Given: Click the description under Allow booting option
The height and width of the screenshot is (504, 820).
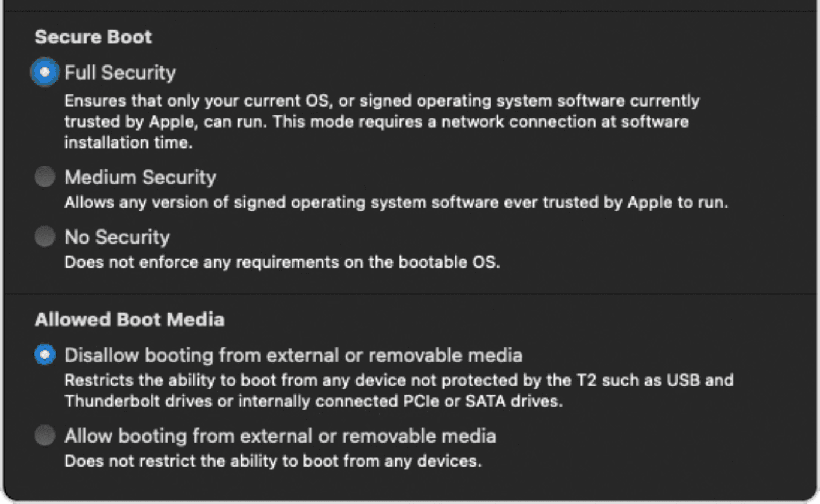Looking at the screenshot, I should (272, 461).
